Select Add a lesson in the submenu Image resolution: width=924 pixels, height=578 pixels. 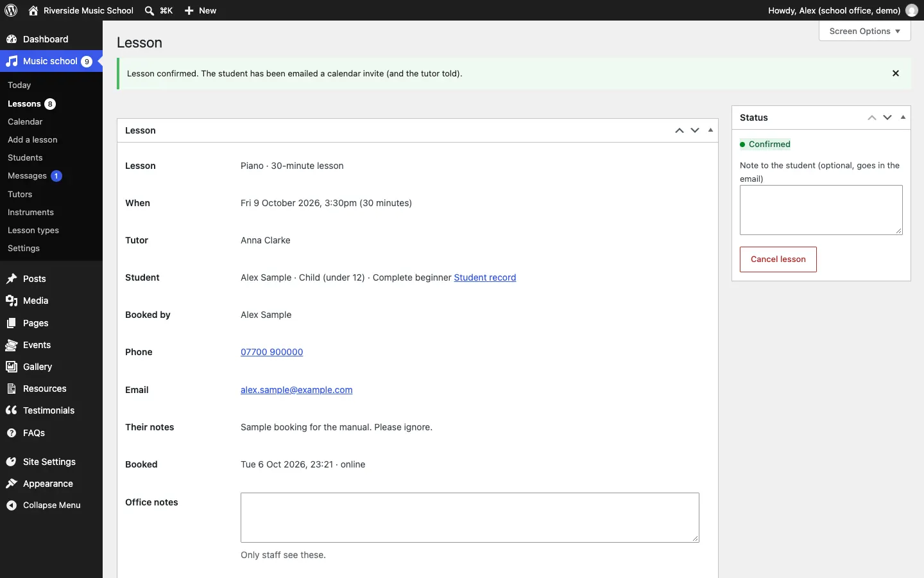coord(33,140)
